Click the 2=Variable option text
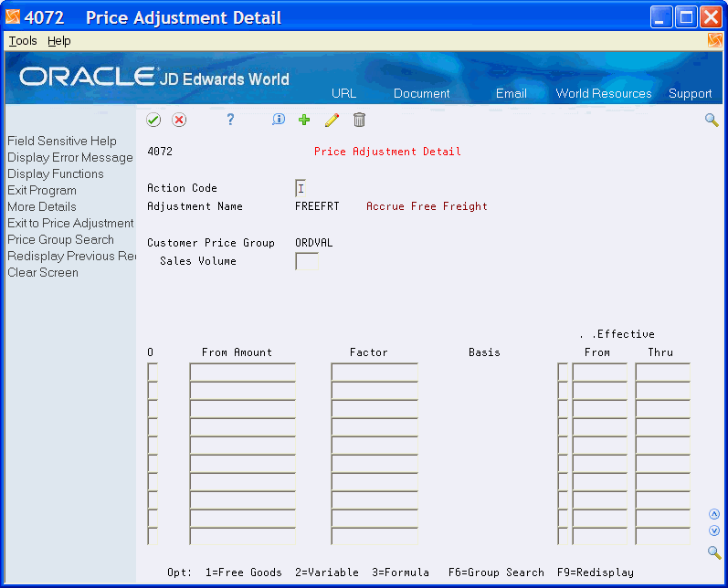 [x=327, y=572]
